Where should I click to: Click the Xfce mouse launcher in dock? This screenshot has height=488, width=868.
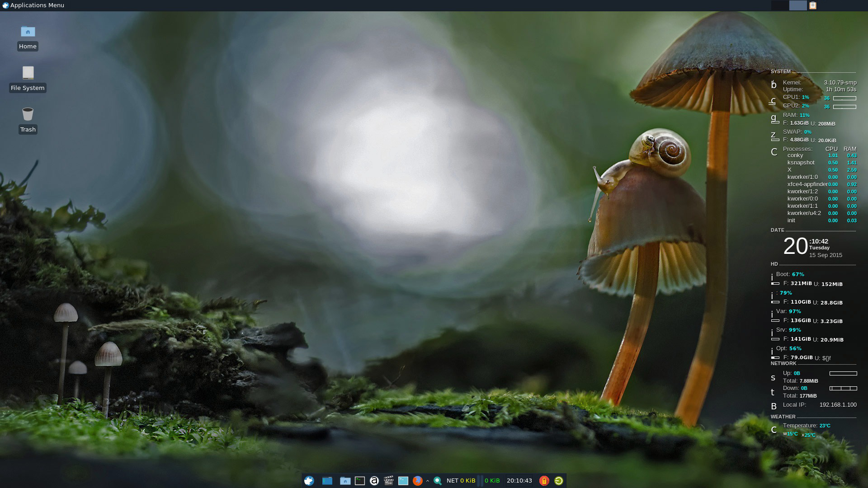click(x=309, y=481)
